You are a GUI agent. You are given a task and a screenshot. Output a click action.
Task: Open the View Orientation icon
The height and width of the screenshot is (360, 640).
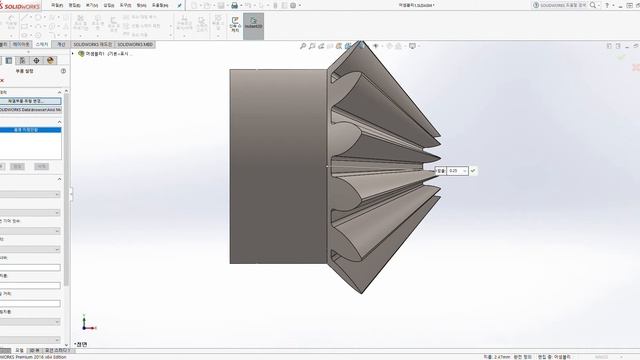(x=348, y=46)
